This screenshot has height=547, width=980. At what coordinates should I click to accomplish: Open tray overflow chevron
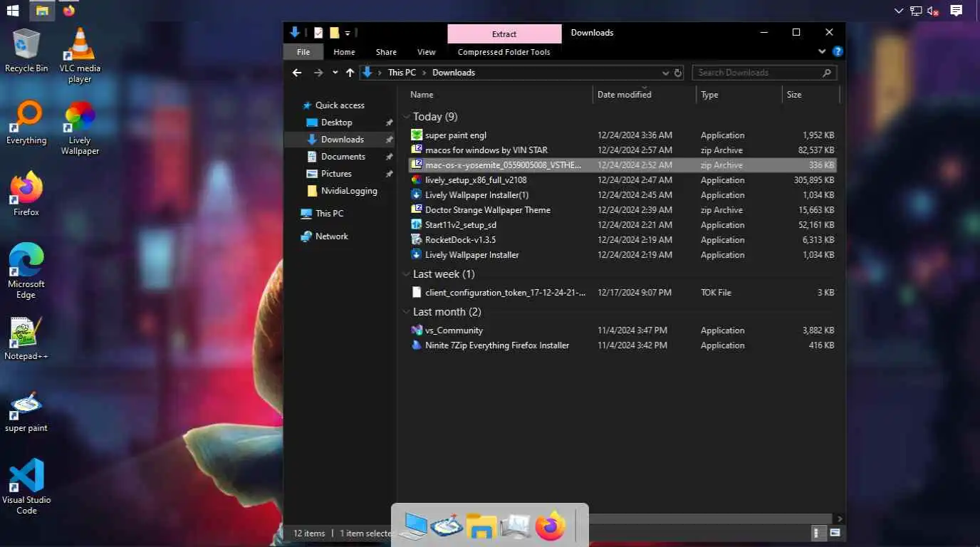(899, 11)
